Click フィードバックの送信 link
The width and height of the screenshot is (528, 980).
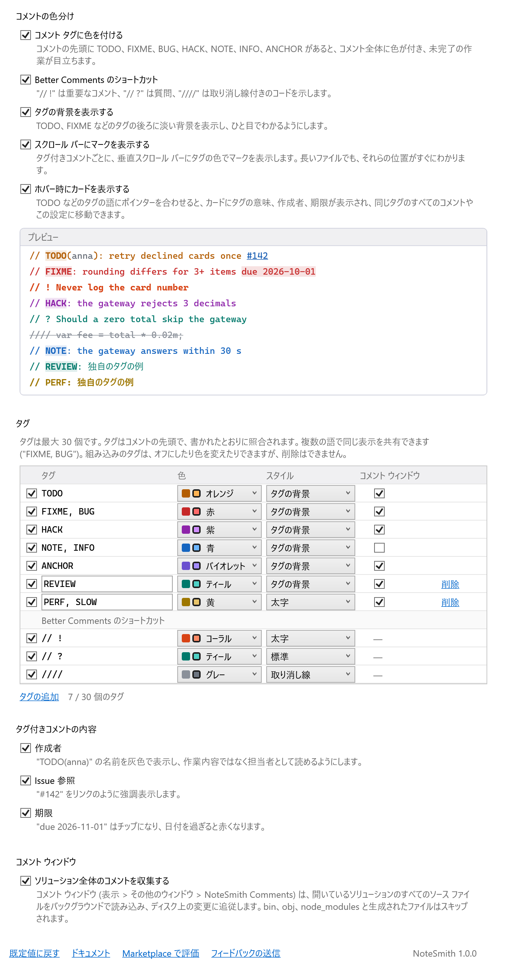pos(246,953)
